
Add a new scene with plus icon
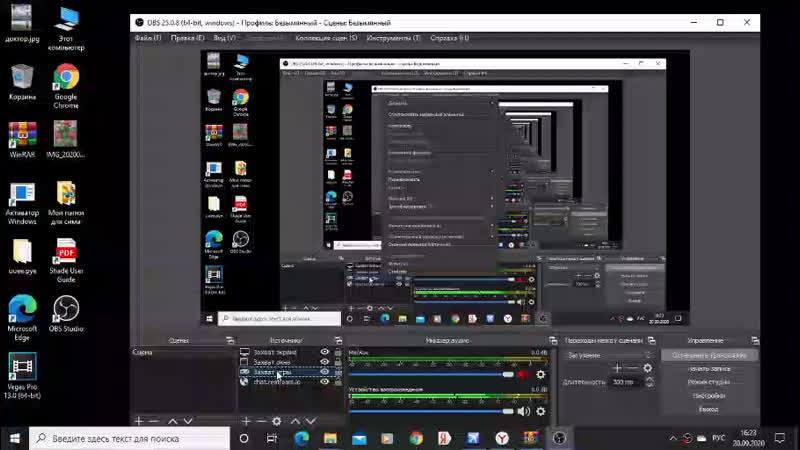click(x=139, y=421)
